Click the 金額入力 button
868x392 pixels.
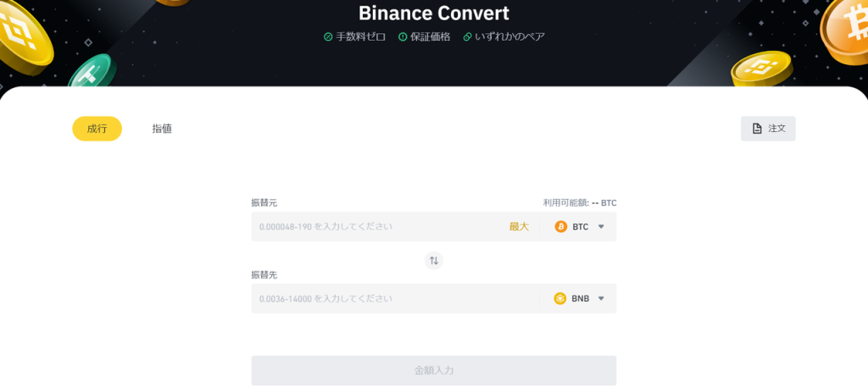click(x=433, y=371)
